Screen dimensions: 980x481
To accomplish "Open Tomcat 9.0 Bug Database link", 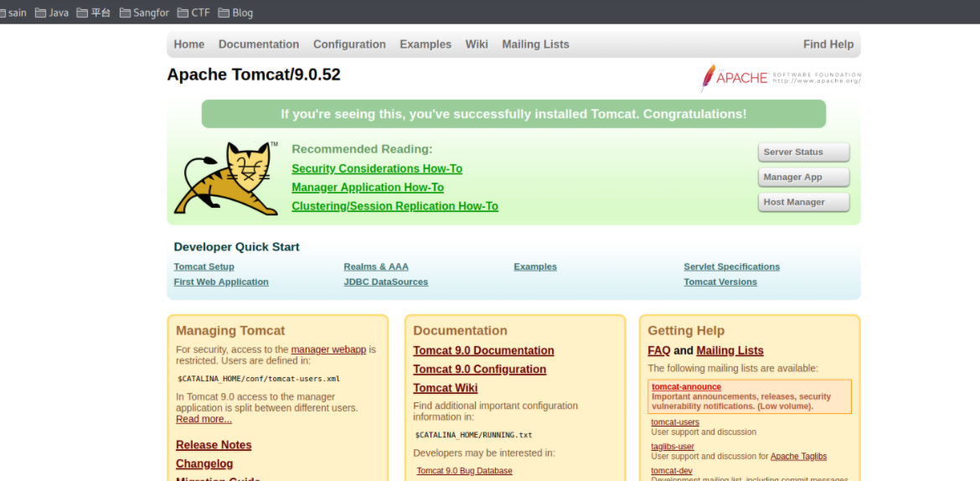I will tap(464, 471).
